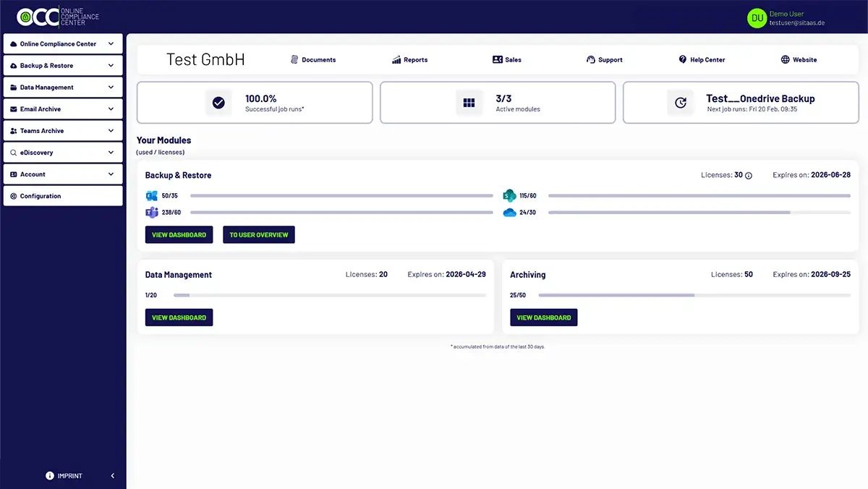Open the Imprint link at sidebar bottom
The width and height of the screenshot is (868, 489).
point(64,476)
